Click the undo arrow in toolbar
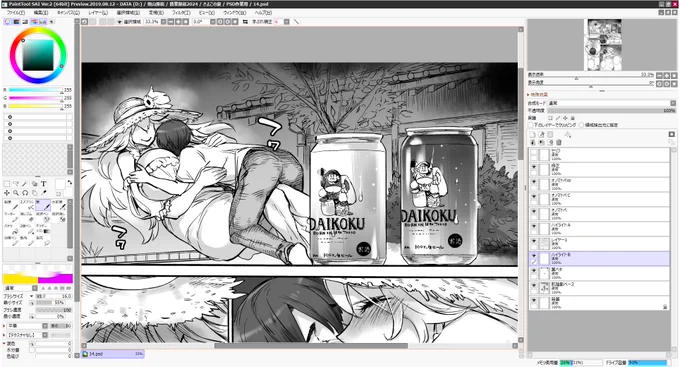 85,22
